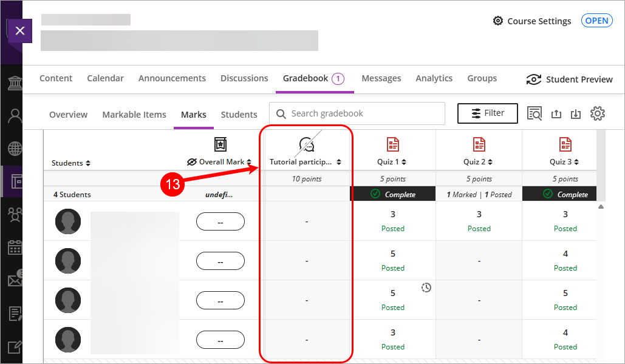Click the Quiz 2 test icon
Image resolution: width=625 pixels, height=364 pixels.
[x=479, y=144]
